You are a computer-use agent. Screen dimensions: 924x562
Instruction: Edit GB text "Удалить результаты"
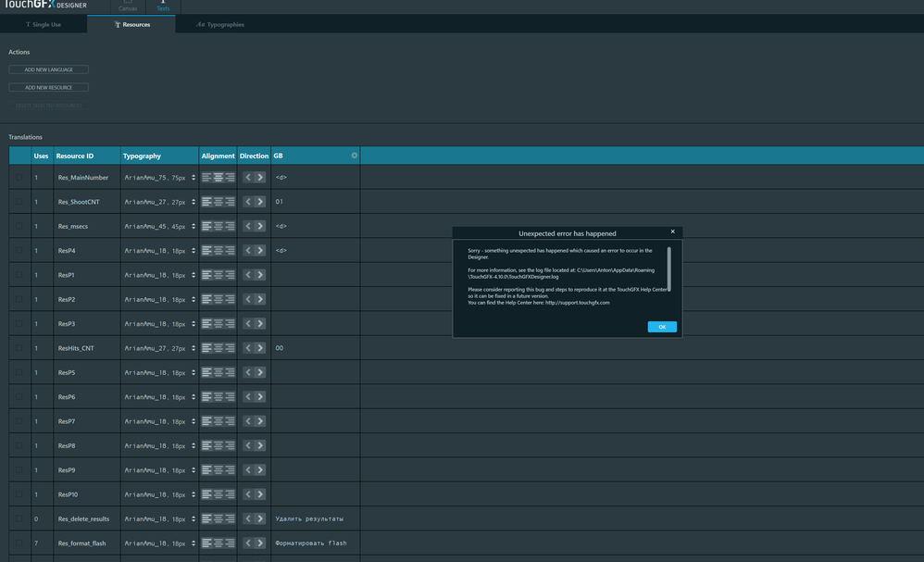coord(309,519)
